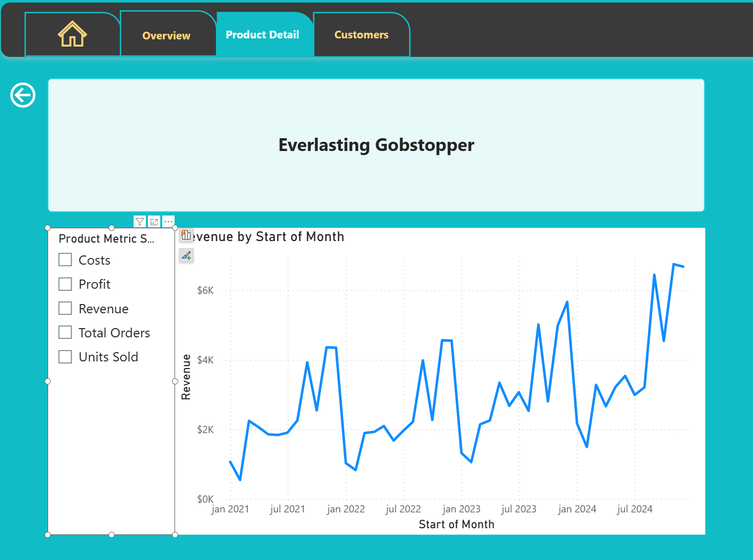Click the jan 2021 axis label
The height and width of the screenshot is (560, 753).
pos(230,509)
